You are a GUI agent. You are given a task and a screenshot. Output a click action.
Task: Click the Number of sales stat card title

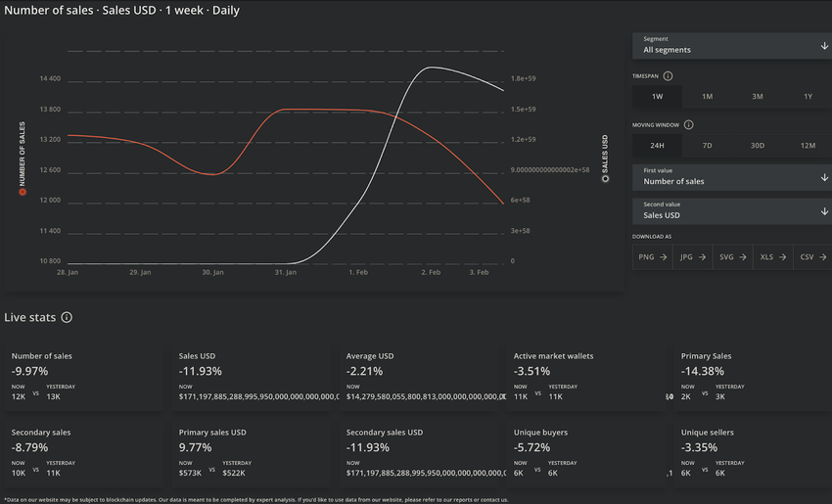pyautogui.click(x=41, y=356)
